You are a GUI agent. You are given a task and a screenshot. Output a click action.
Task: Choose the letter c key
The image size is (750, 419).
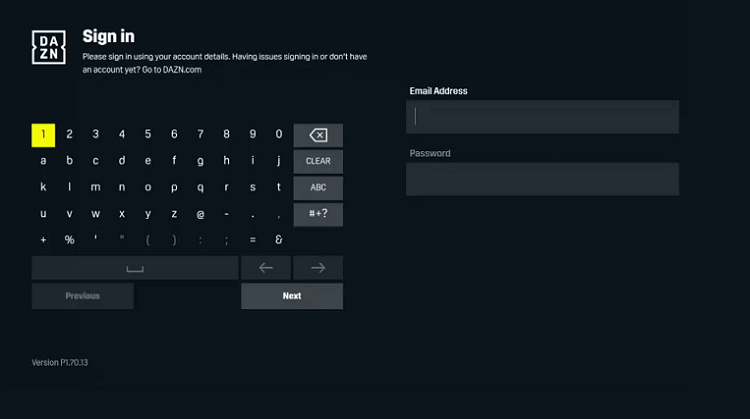(96, 161)
